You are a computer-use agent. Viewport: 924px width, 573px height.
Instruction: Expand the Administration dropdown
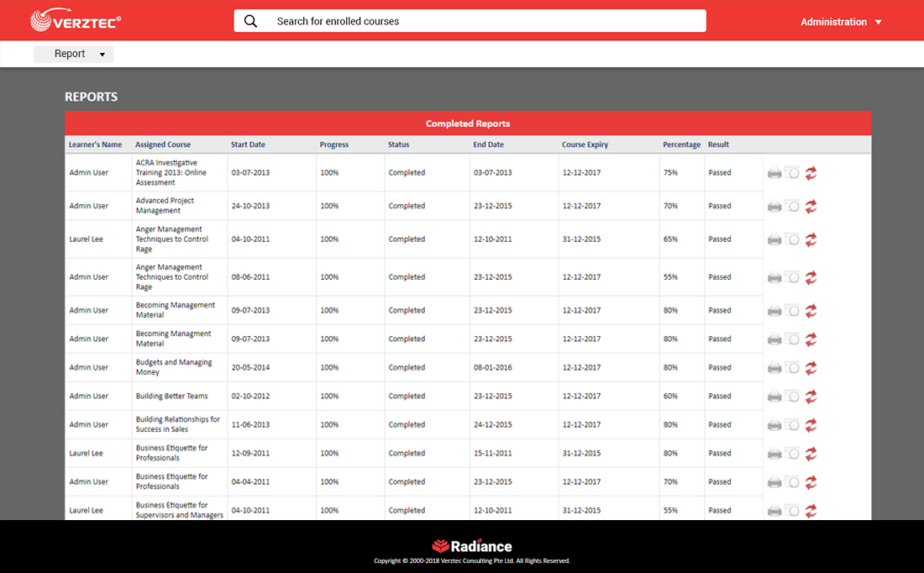(x=841, y=22)
